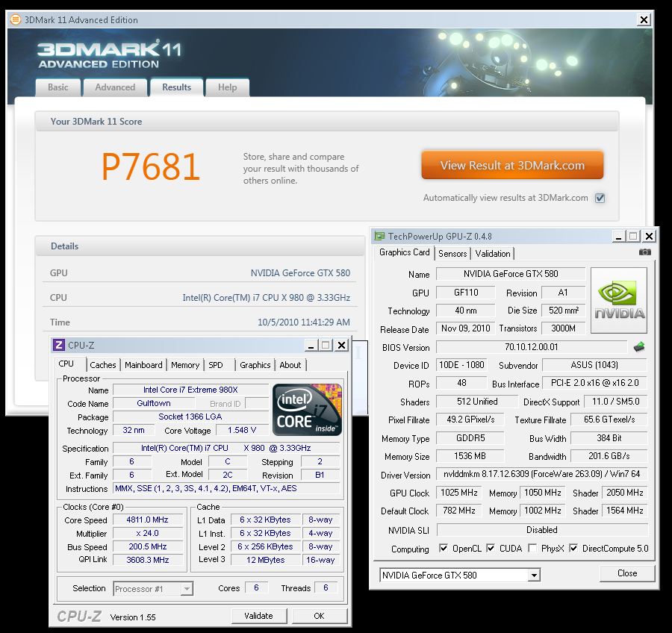Viewport: 672px width, 633px height.
Task: Enable the PhysX checkbox
Action: [x=532, y=549]
